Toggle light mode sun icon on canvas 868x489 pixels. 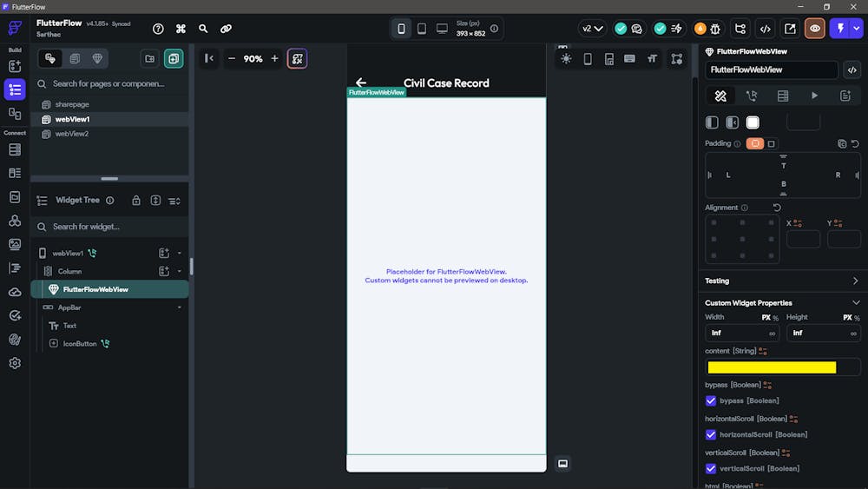pyautogui.click(x=566, y=59)
